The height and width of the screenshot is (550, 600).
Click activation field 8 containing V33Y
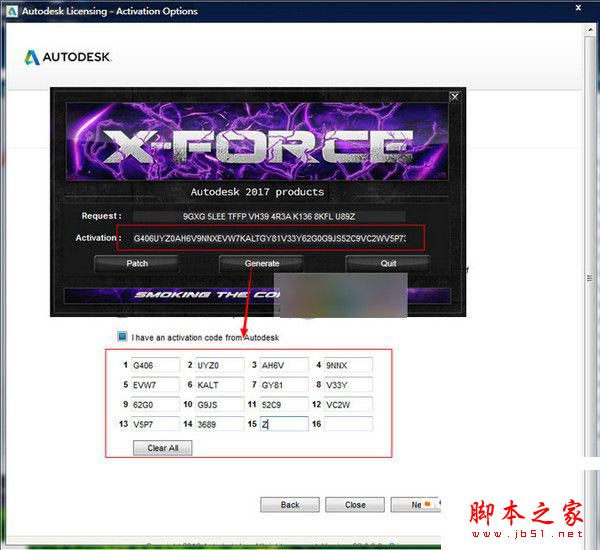[347, 385]
